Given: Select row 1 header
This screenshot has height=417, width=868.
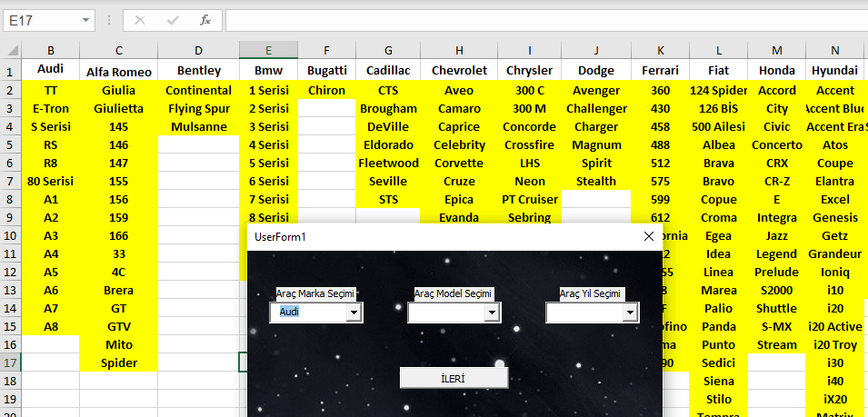Looking at the screenshot, I should [11, 72].
